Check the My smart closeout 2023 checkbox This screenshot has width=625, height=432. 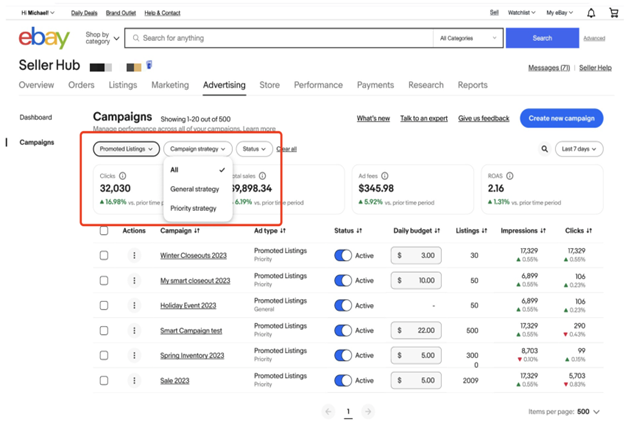(x=104, y=281)
